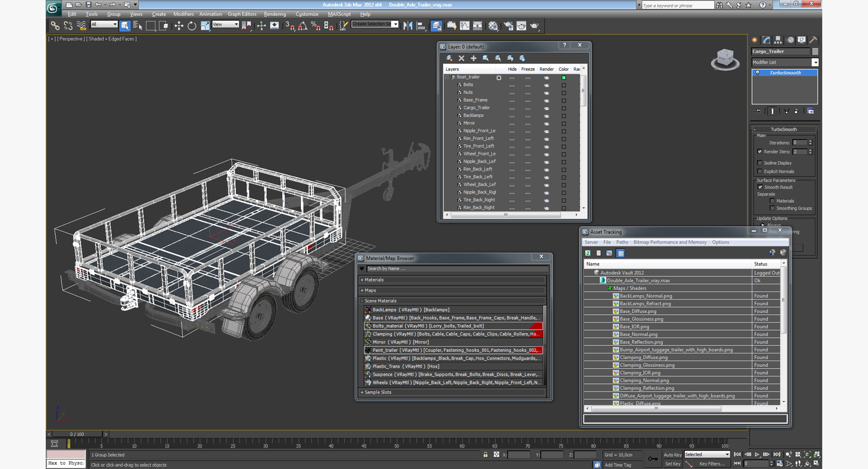Enable Isoline Display checkbox
The image size is (868, 469).
tap(760, 163)
